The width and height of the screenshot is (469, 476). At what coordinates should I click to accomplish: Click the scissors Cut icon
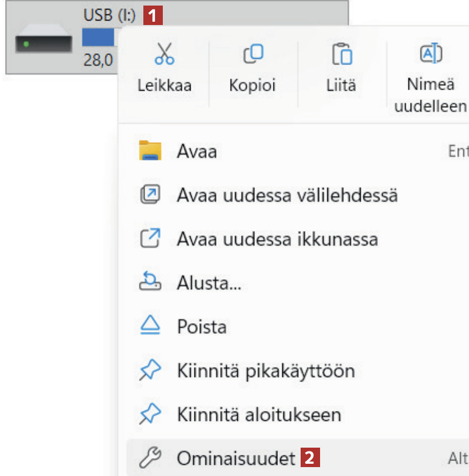(x=164, y=54)
